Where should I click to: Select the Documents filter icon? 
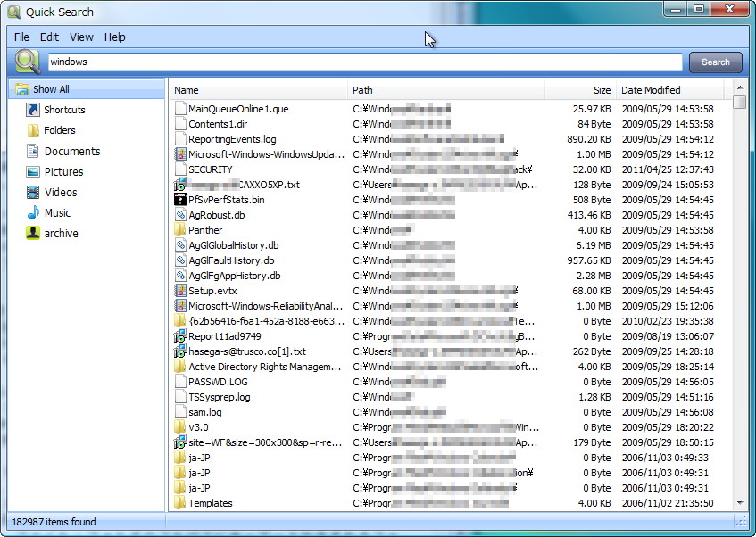pyautogui.click(x=33, y=151)
